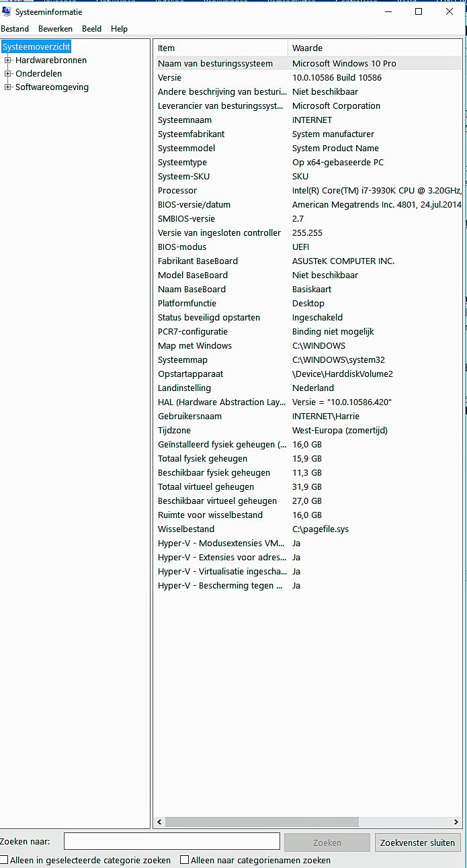
Task: Select the Hyper-V - Virtualisatie ingeschakeld row
Action: pos(309,571)
